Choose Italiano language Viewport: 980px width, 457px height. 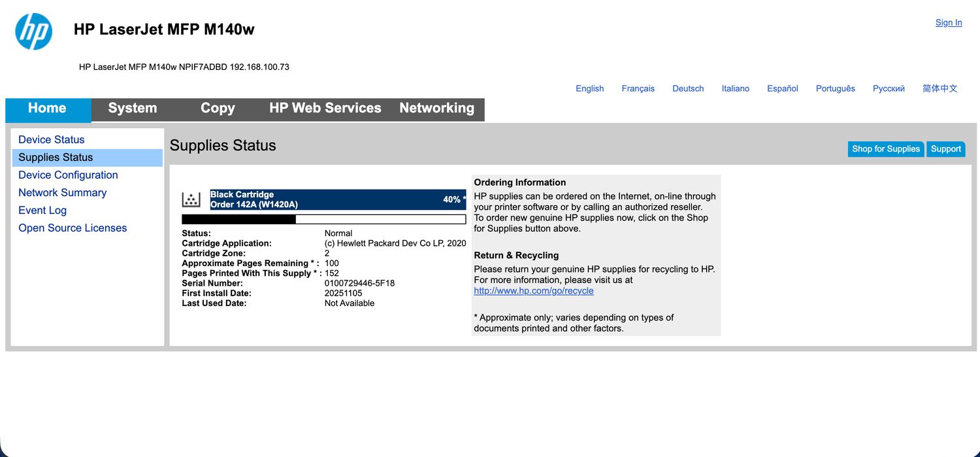pyautogui.click(x=736, y=89)
